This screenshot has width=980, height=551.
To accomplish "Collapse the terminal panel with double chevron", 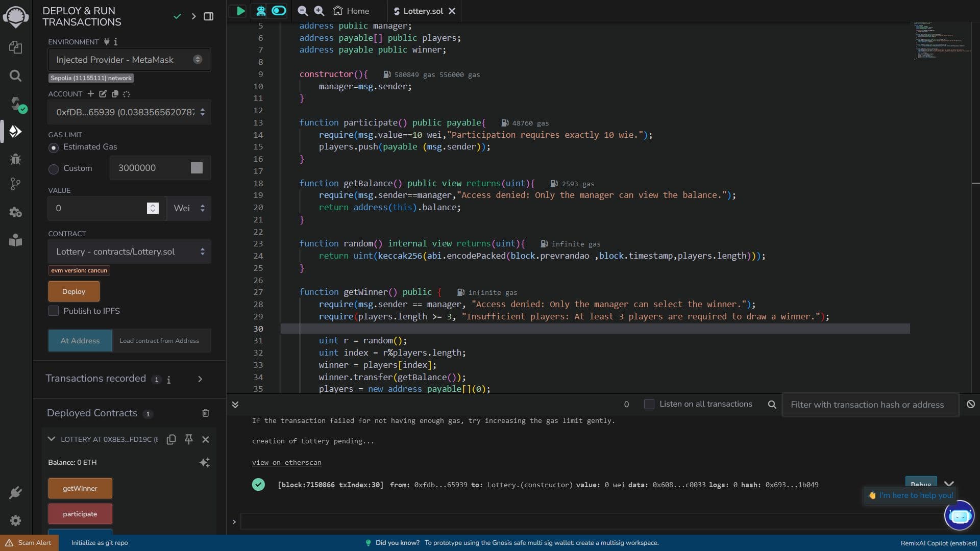I will pos(235,405).
